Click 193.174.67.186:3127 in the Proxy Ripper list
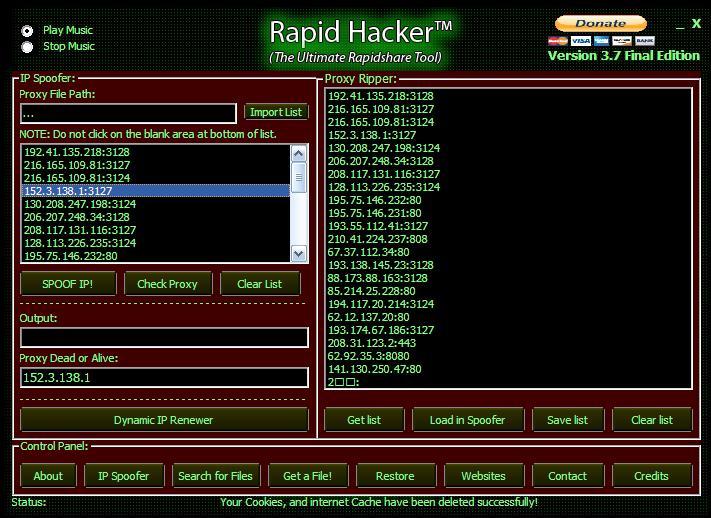The image size is (711, 518). pos(380,330)
